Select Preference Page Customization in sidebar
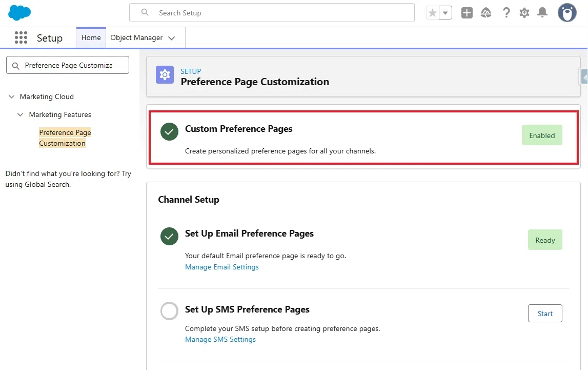 coord(65,138)
